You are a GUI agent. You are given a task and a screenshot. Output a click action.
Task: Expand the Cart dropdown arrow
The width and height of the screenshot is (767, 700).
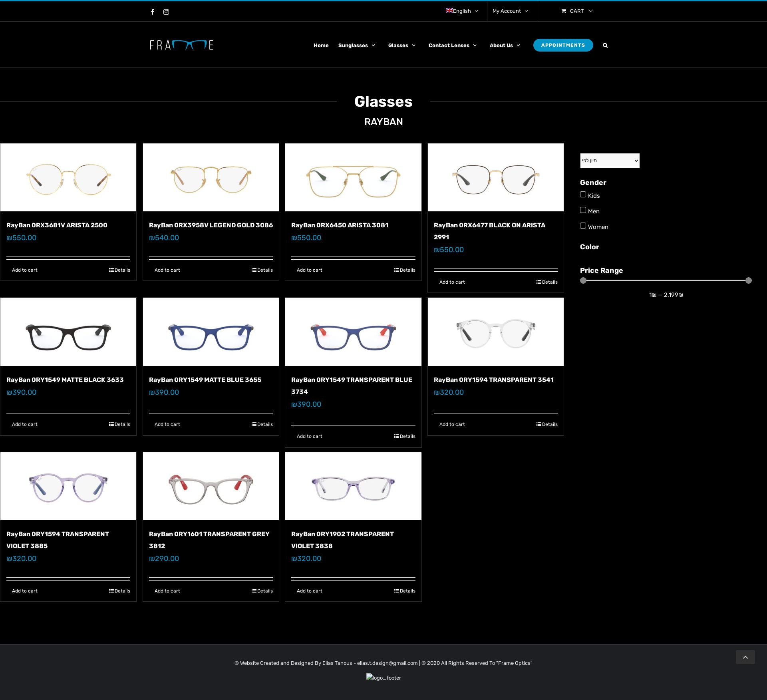(591, 11)
